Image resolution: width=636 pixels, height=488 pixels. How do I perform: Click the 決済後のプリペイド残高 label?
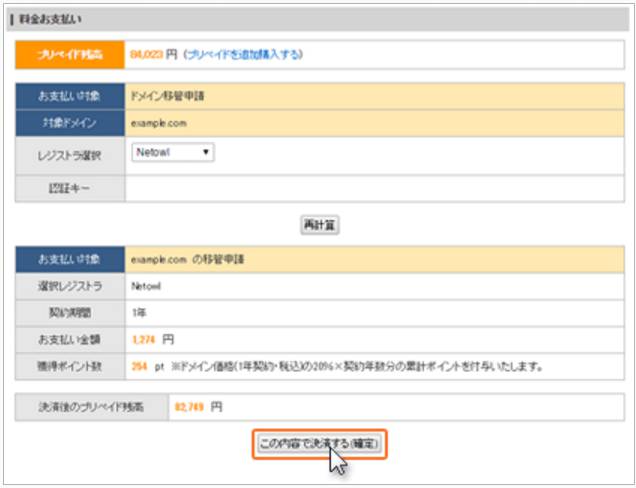pos(92,407)
